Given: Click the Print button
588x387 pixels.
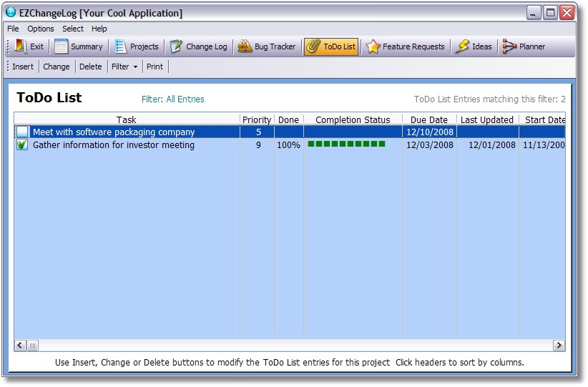Looking at the screenshot, I should pyautogui.click(x=155, y=67).
